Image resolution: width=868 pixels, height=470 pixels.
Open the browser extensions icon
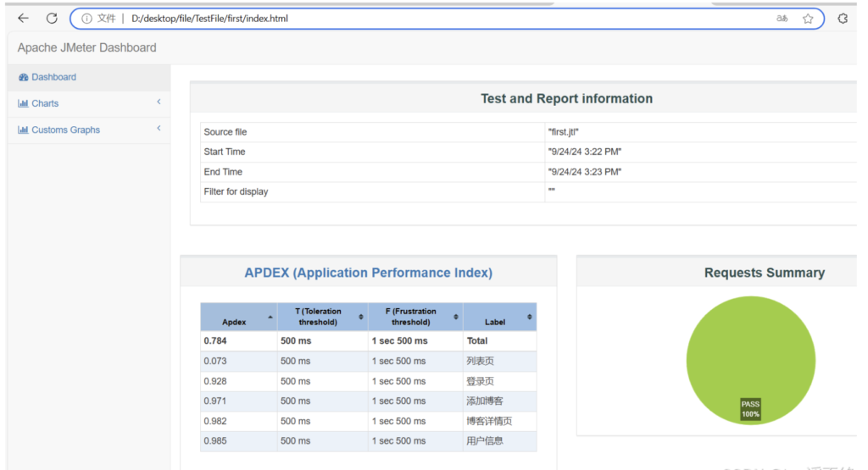tap(843, 19)
